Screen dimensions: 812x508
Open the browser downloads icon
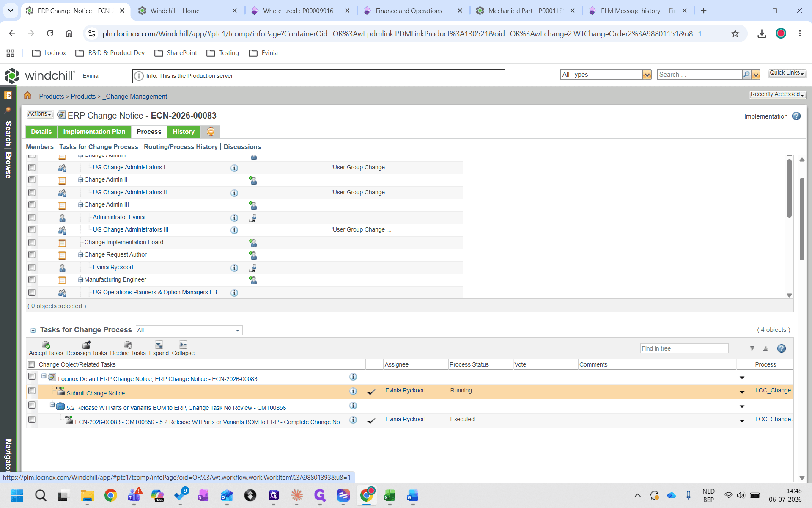(x=762, y=33)
